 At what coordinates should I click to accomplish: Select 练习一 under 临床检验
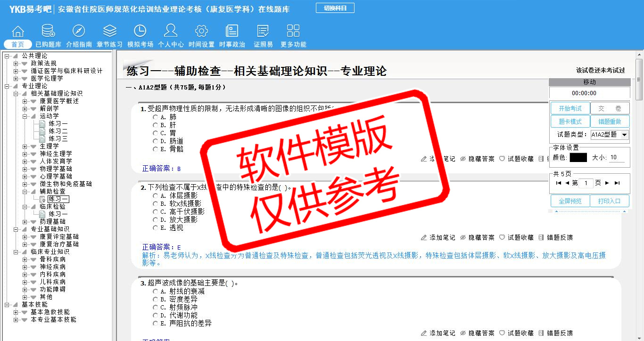(x=58, y=214)
